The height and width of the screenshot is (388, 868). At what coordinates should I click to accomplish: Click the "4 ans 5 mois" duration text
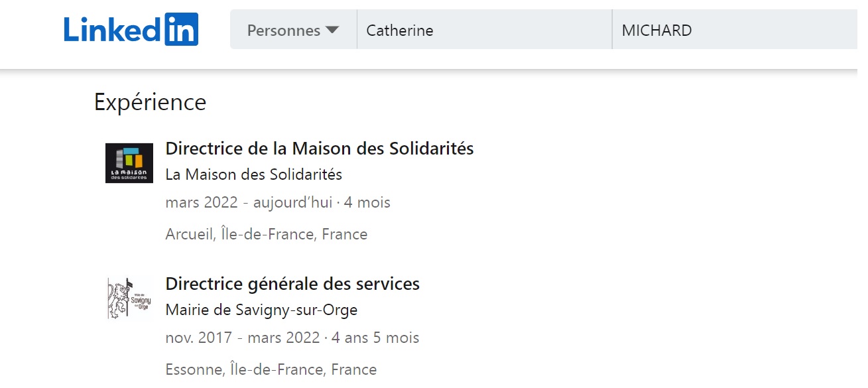click(375, 338)
